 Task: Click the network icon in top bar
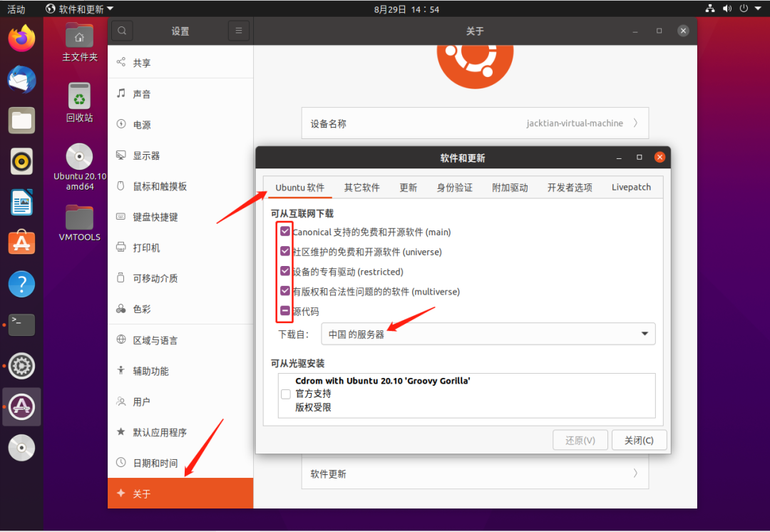tap(710, 9)
